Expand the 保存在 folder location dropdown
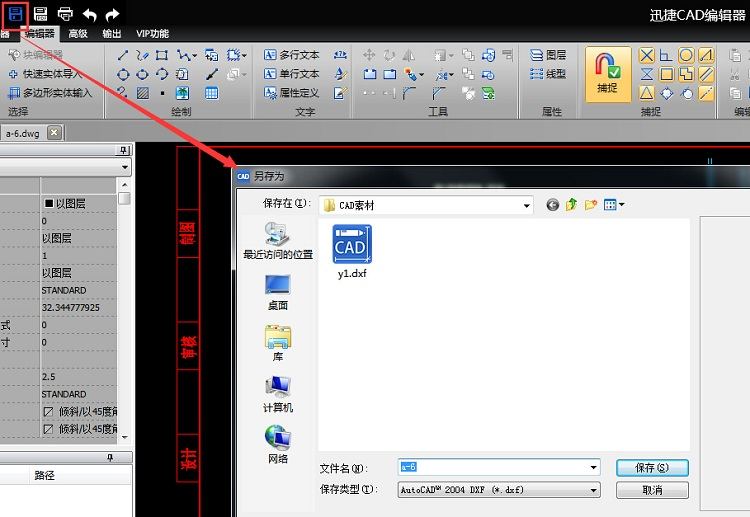The width and height of the screenshot is (750, 517). (527, 205)
